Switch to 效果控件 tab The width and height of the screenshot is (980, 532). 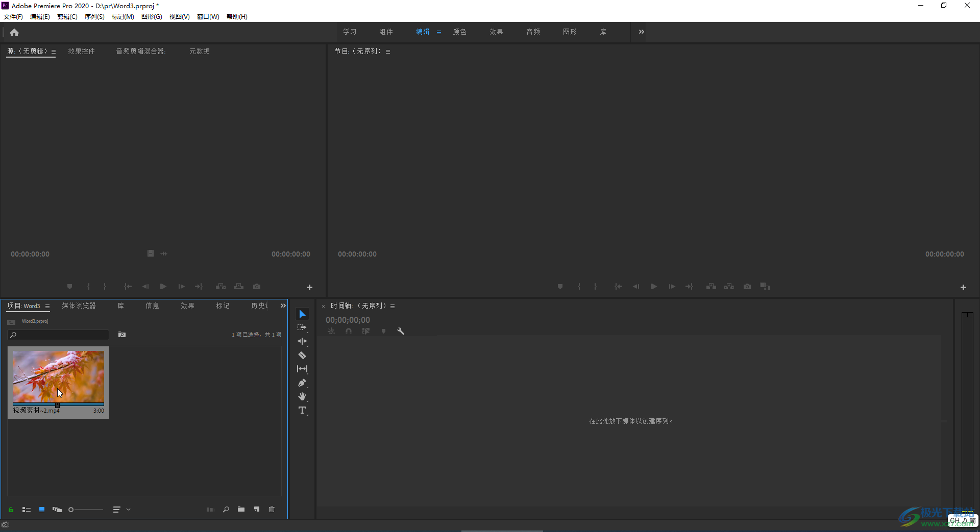[82, 51]
